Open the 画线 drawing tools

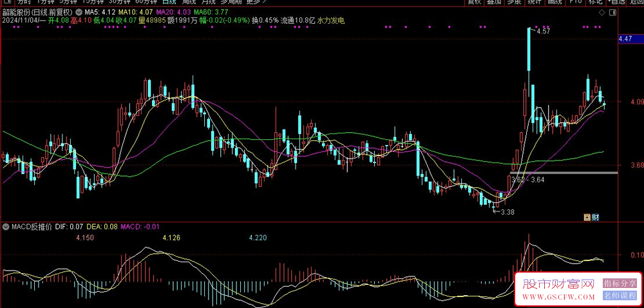(x=554, y=2)
